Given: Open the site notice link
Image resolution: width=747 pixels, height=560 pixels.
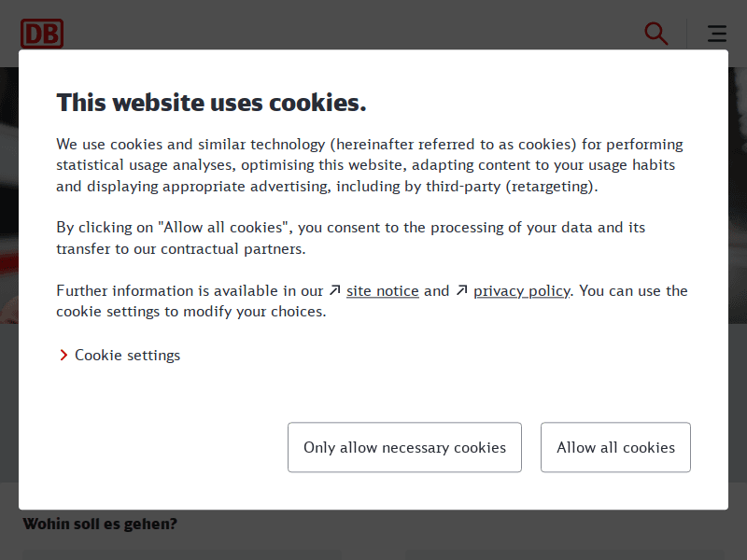Looking at the screenshot, I should pos(382,291).
